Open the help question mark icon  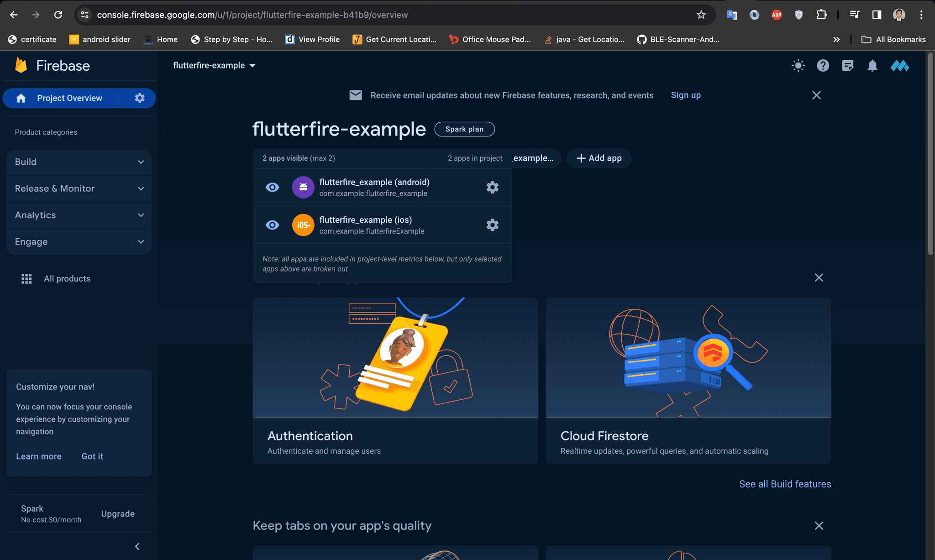click(x=823, y=66)
